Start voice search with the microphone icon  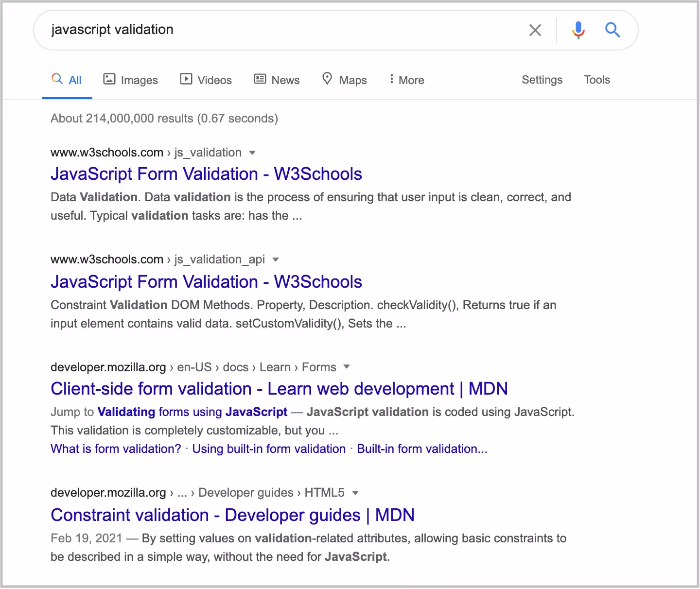pyautogui.click(x=578, y=30)
